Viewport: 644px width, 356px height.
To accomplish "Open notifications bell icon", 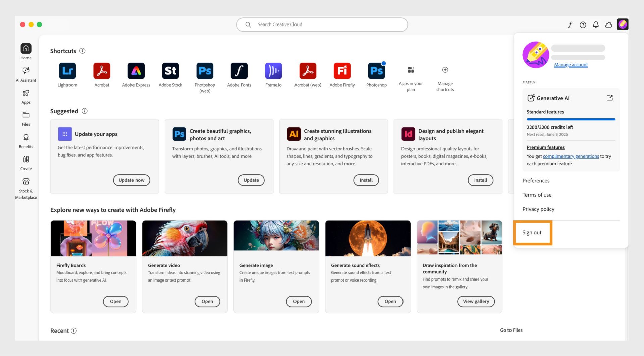I will tap(596, 24).
